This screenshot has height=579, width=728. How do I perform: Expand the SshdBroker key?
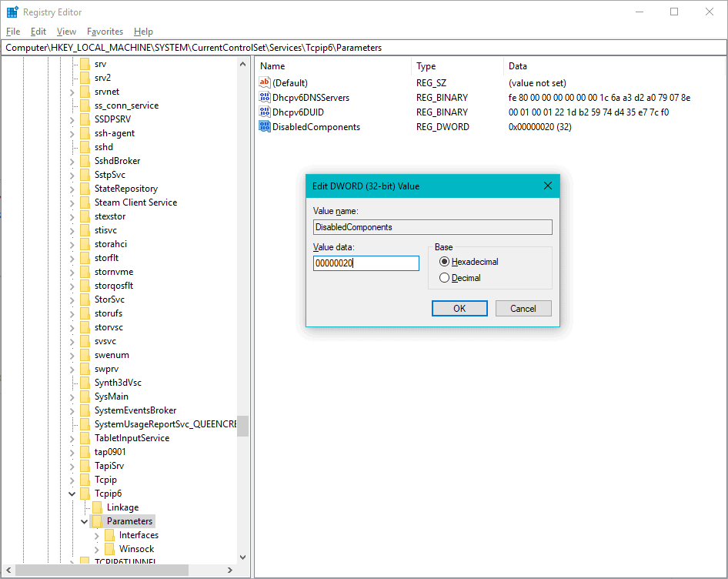tap(72, 162)
